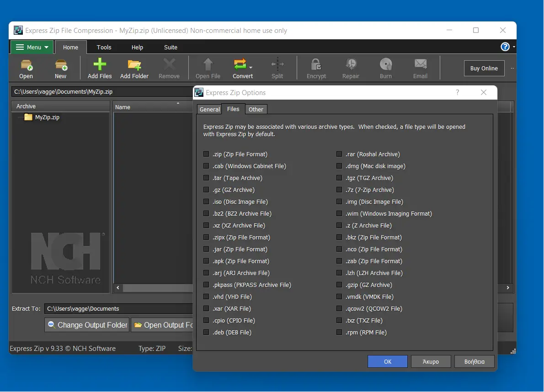Screen dimensions: 544x392
Task: Switch to the Home tab
Action: [x=70, y=47]
